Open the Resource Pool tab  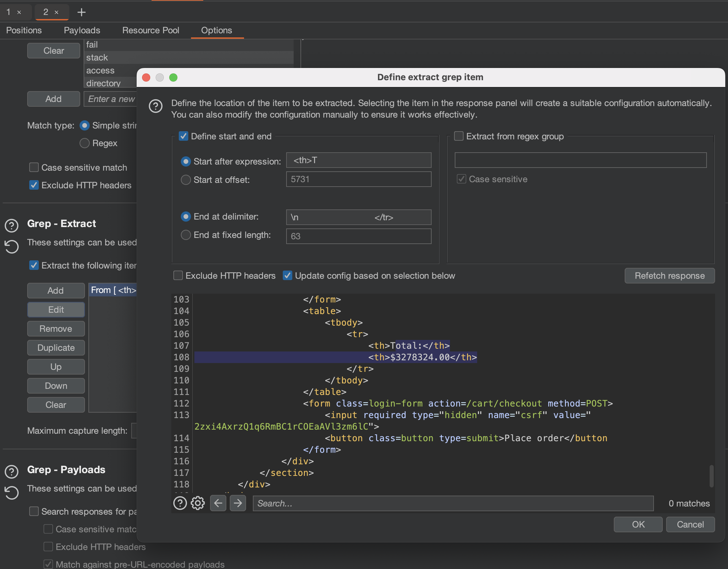tap(151, 30)
